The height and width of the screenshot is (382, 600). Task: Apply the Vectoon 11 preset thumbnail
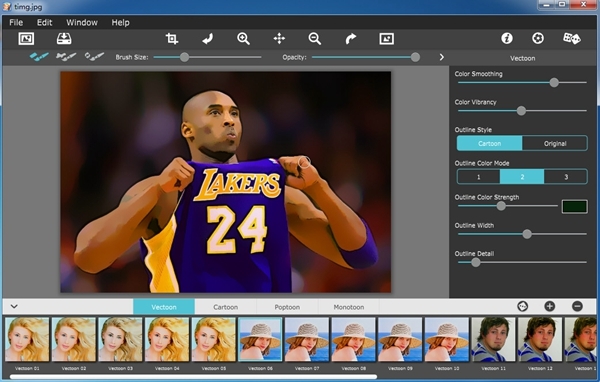click(x=494, y=340)
